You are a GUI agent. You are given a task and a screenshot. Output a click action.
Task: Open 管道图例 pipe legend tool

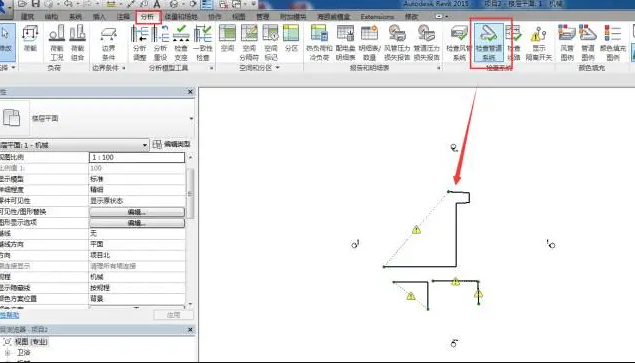tap(588, 43)
